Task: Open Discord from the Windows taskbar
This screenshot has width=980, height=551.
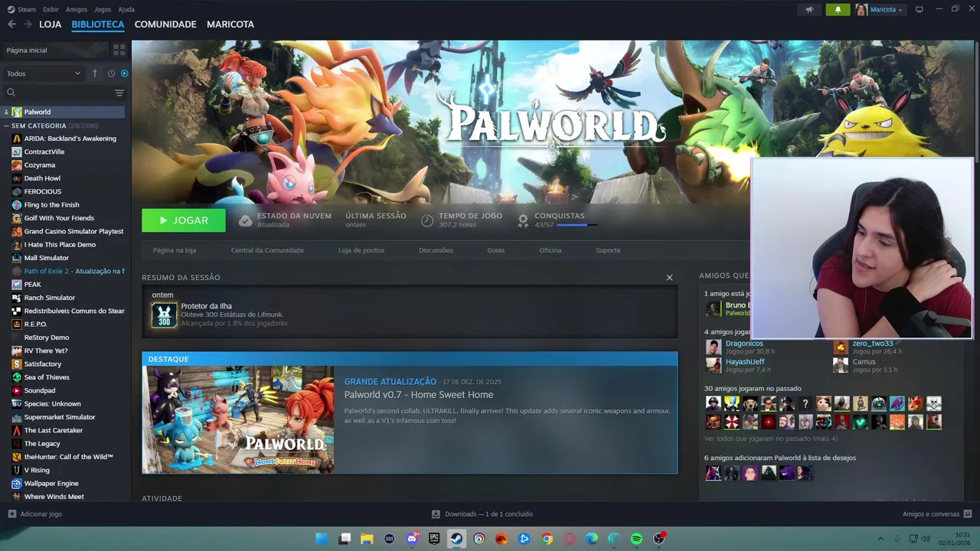Action: click(412, 539)
